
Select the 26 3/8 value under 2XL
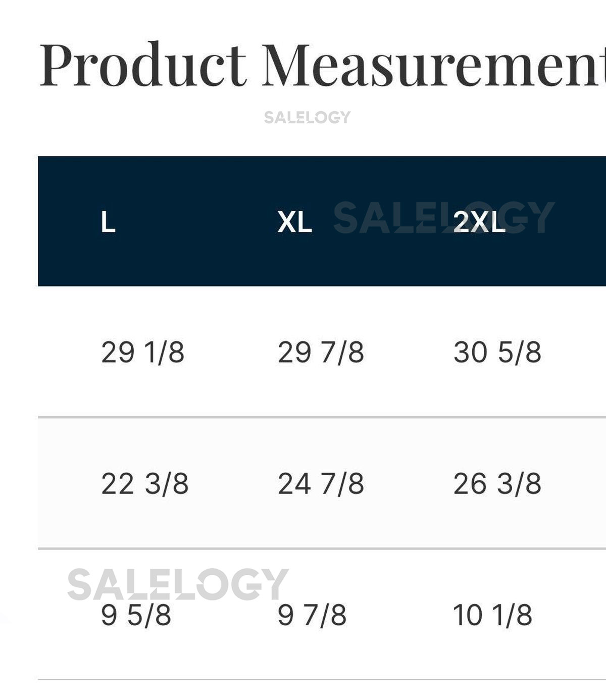coord(497,483)
